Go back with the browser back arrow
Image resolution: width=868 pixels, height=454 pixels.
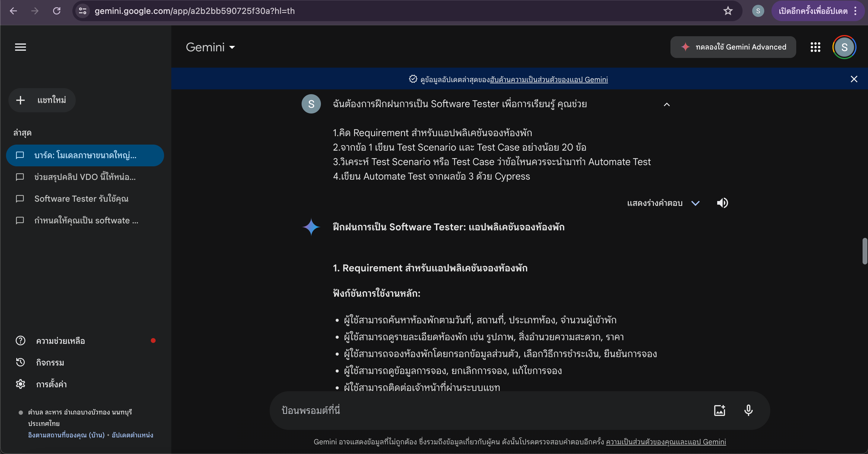tap(14, 11)
